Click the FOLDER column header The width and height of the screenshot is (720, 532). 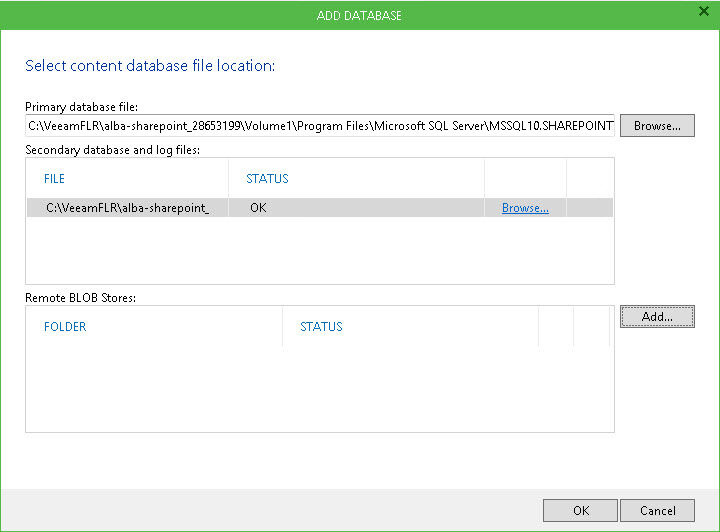[65, 327]
